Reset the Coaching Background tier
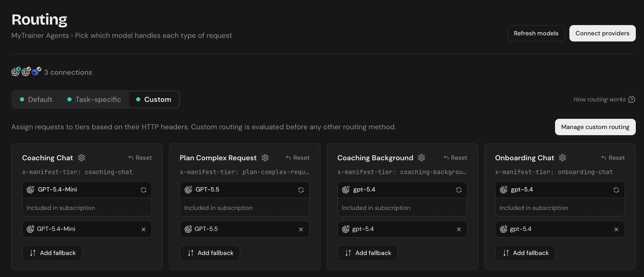Screen dimensions: 644x277 click(x=455, y=158)
